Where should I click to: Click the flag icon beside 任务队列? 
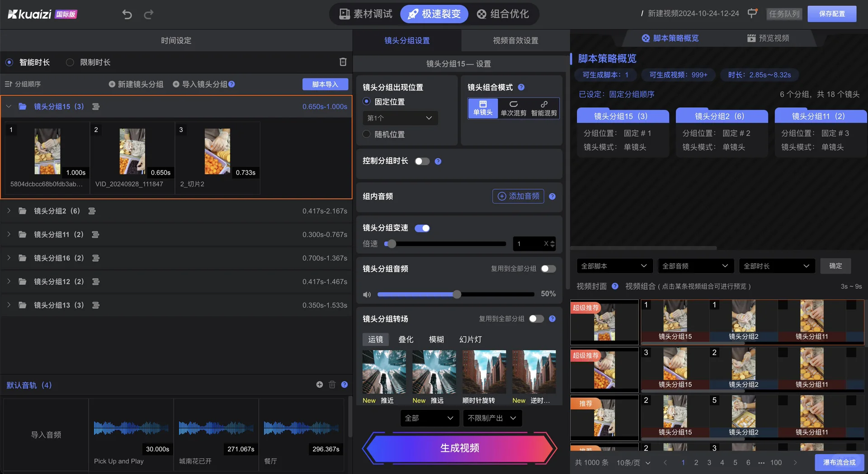pyautogui.click(x=752, y=14)
